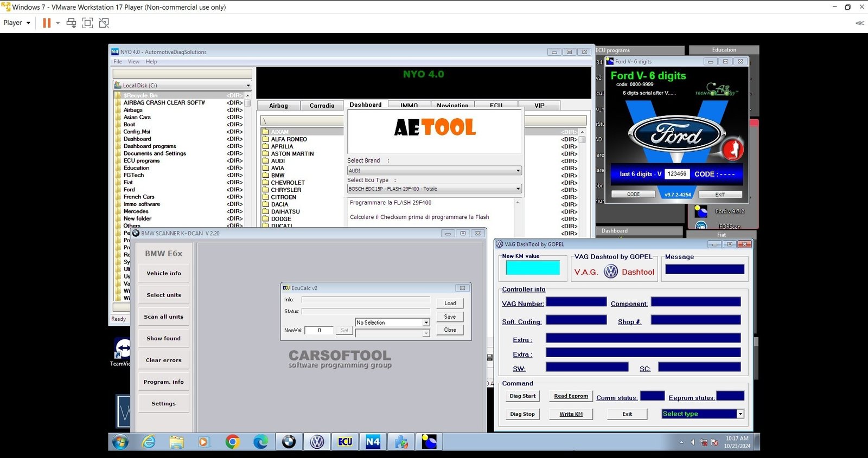868x458 pixels.
Task: Open Microsoft Edge from the taskbar
Action: [260, 442]
